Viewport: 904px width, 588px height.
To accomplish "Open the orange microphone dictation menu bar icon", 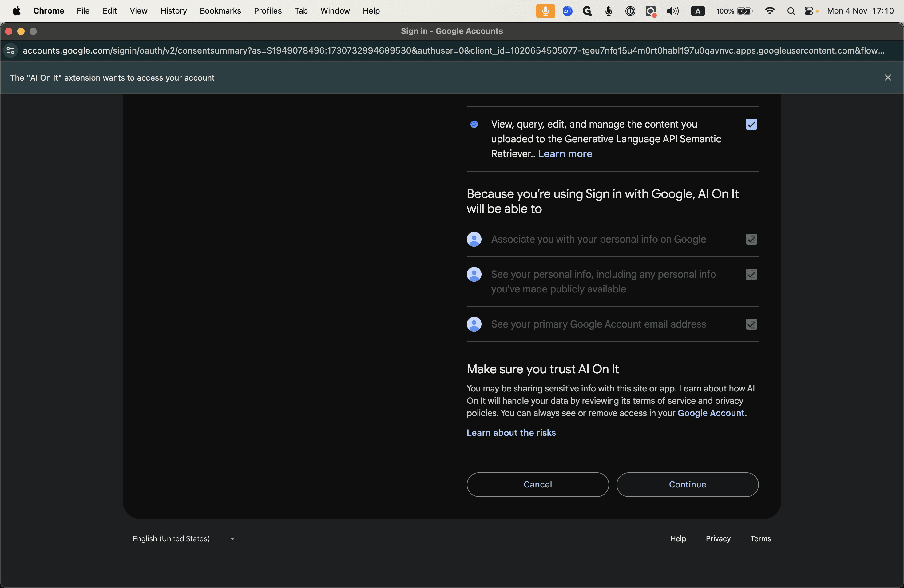I will 545,11.
